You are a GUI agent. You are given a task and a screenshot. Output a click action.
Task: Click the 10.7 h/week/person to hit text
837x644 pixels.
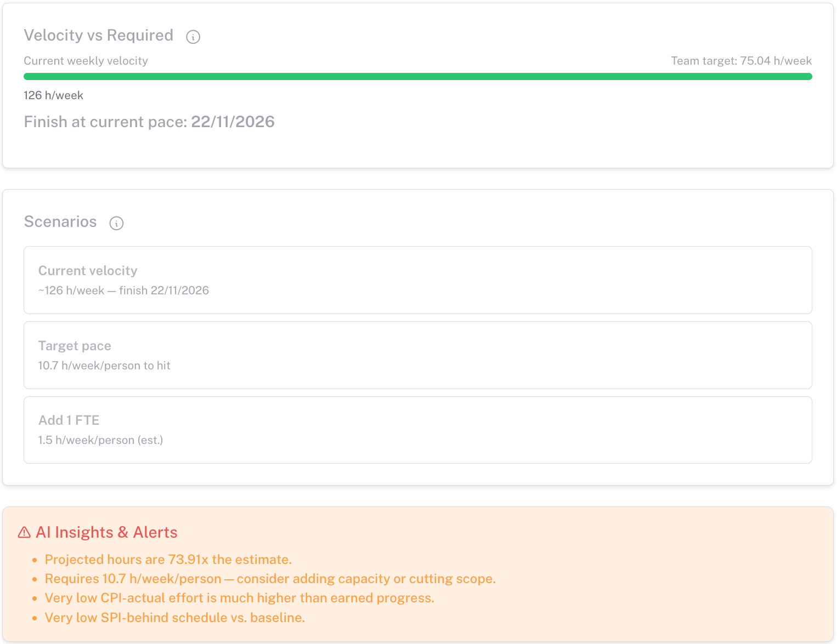pyautogui.click(x=104, y=366)
